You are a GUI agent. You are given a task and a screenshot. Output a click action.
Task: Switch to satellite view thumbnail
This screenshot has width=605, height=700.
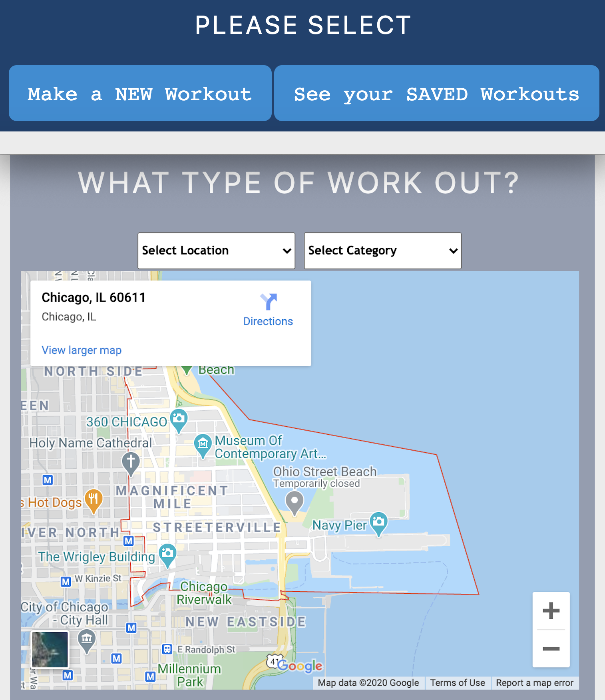[50, 649]
